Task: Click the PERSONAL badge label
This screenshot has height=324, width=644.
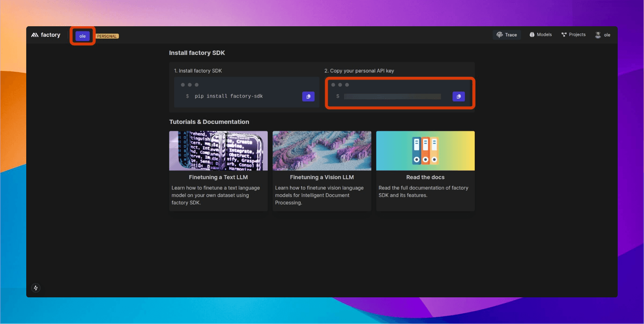Action: pyautogui.click(x=107, y=36)
